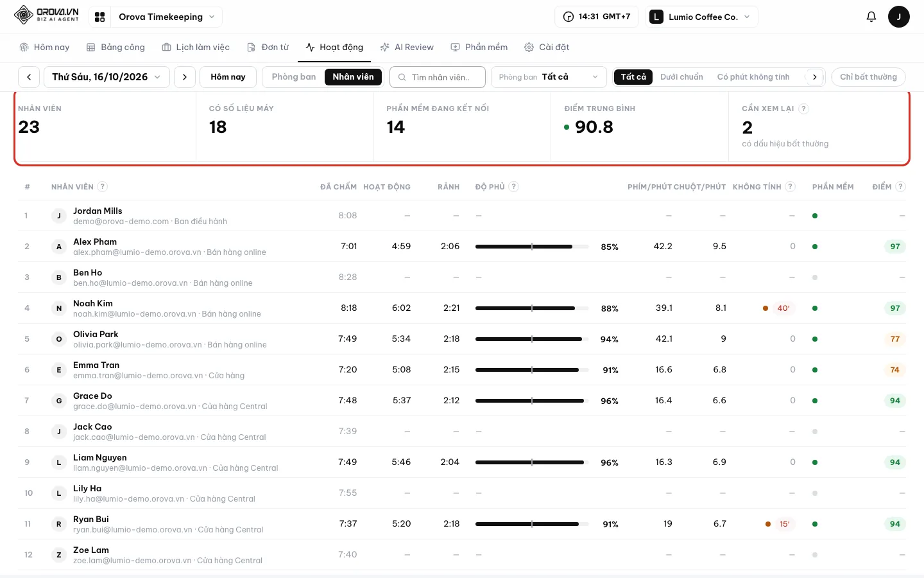
Task: Open the 14:31 GMT+7 timezone selector
Action: point(596,17)
